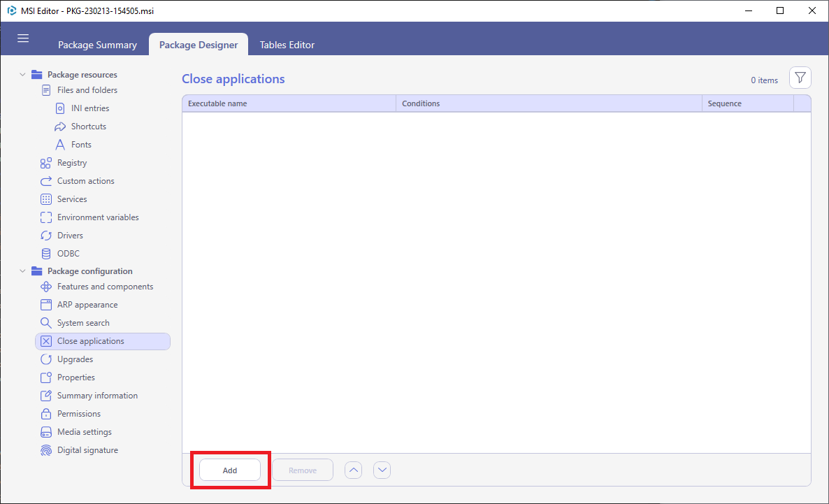
Task: Select Shortcuts in the tree
Action: (x=88, y=127)
